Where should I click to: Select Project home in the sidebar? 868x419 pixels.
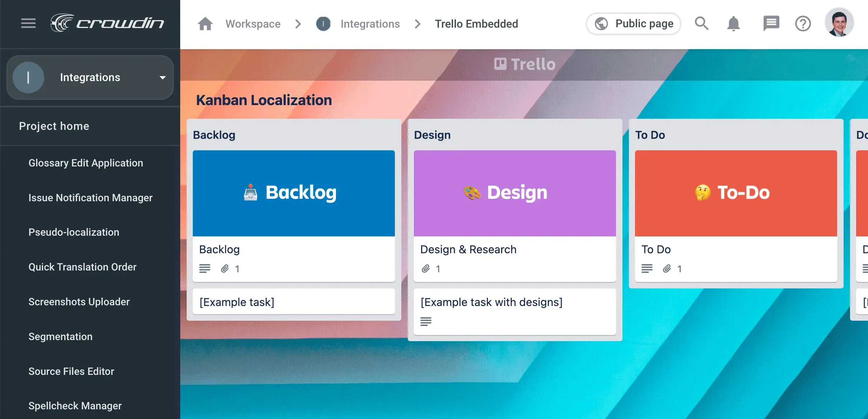click(x=54, y=126)
